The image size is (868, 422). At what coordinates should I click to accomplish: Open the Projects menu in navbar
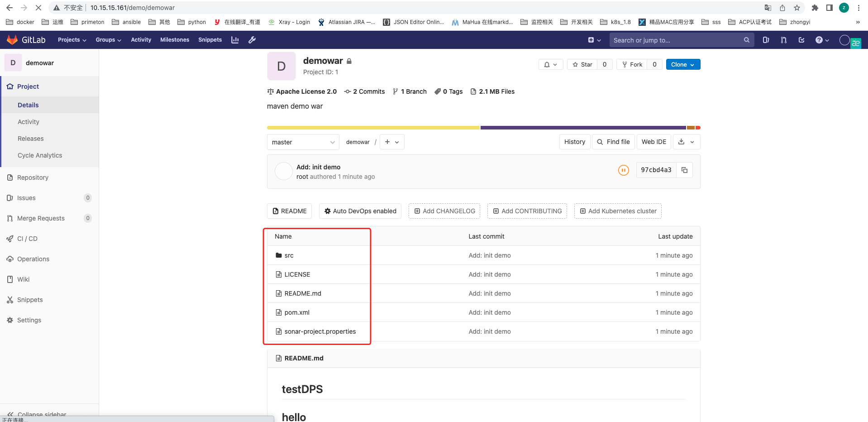click(72, 40)
